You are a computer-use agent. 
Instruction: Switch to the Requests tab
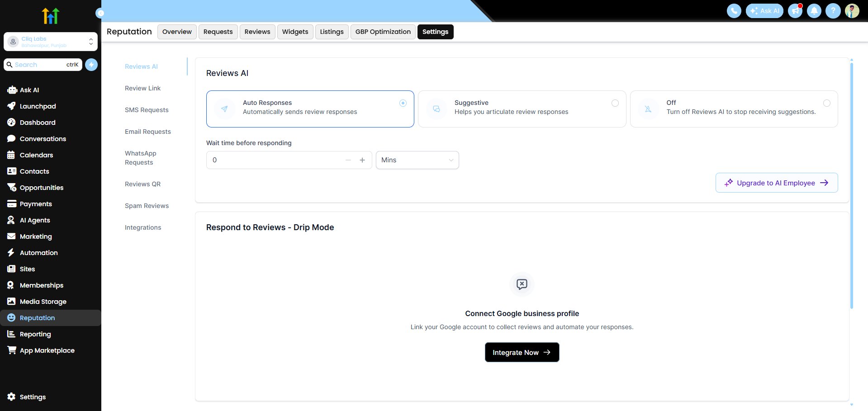pos(218,32)
